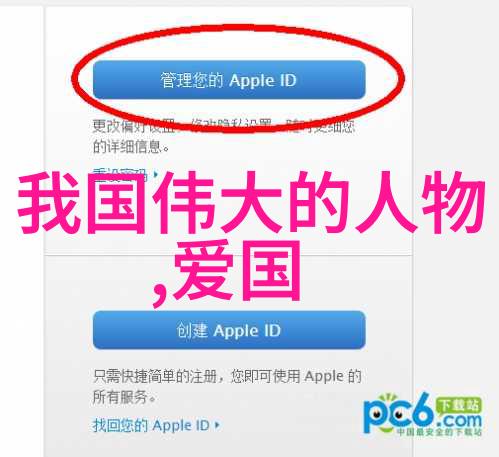Select the pink ,爱国 overlay text
Image resolution: width=499 pixels, height=457 pixels.
227,271
